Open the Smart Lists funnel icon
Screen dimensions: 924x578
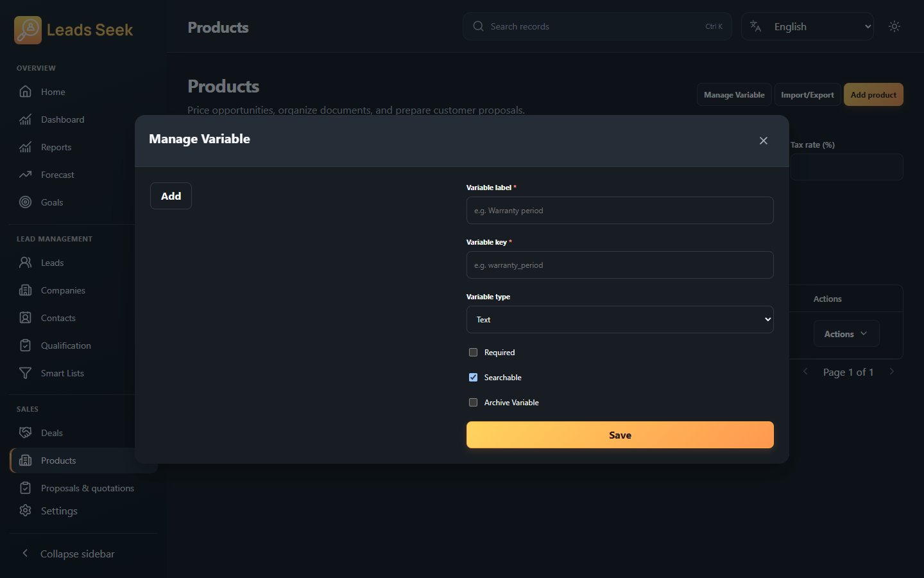coord(25,373)
